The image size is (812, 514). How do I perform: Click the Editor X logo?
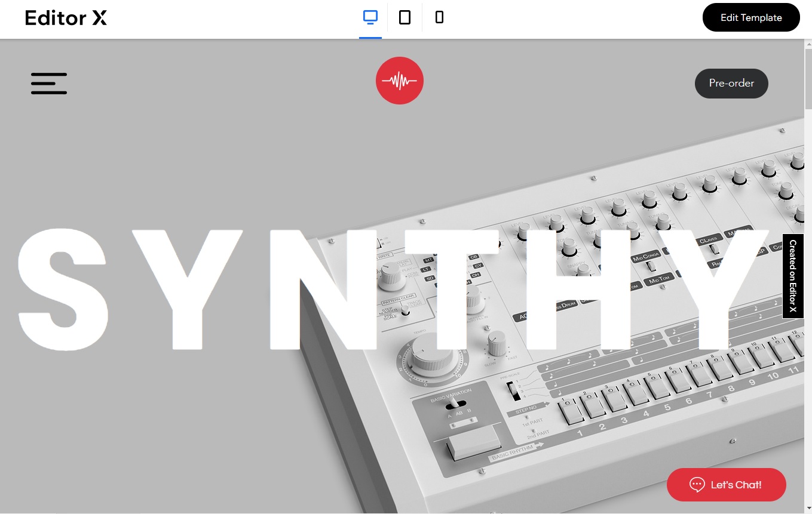click(x=66, y=18)
